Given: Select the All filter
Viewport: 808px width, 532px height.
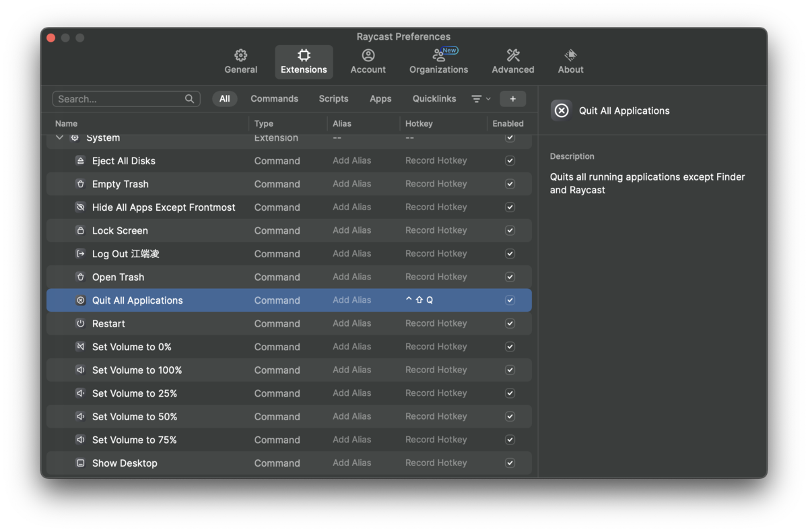Looking at the screenshot, I should coord(225,99).
